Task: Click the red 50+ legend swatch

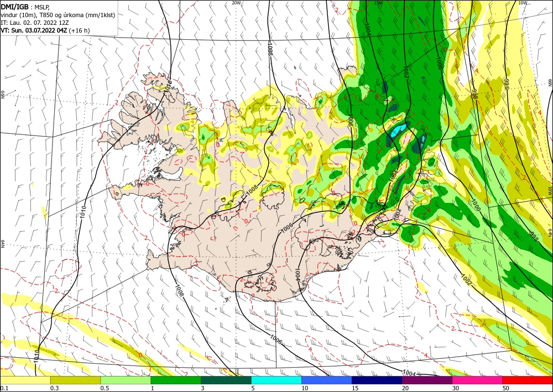Action: [528, 380]
